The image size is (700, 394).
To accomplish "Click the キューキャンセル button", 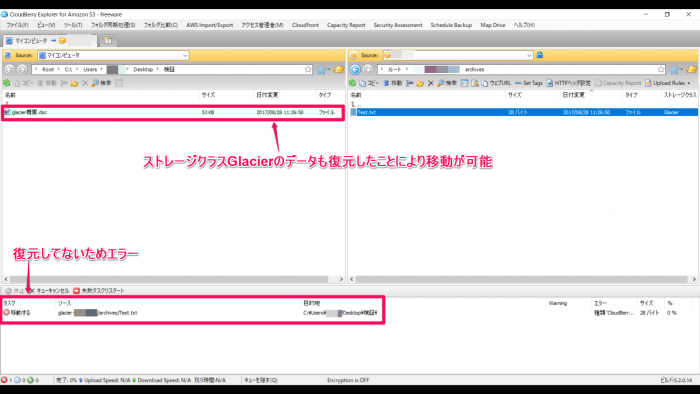I will [49, 290].
